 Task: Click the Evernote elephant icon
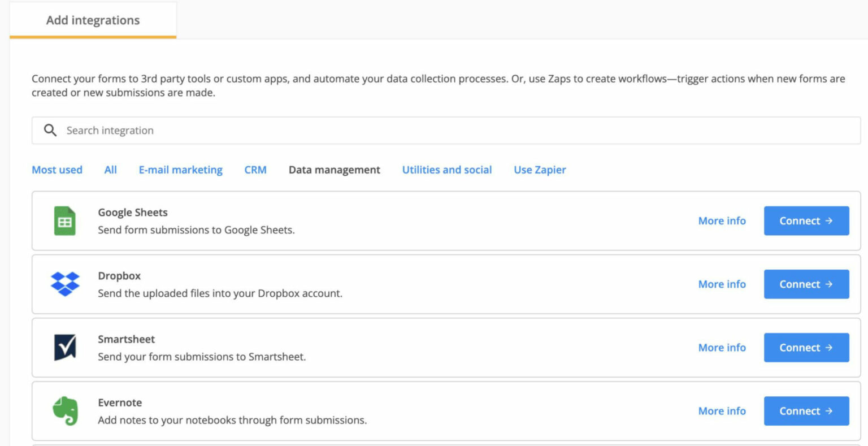pyautogui.click(x=65, y=411)
